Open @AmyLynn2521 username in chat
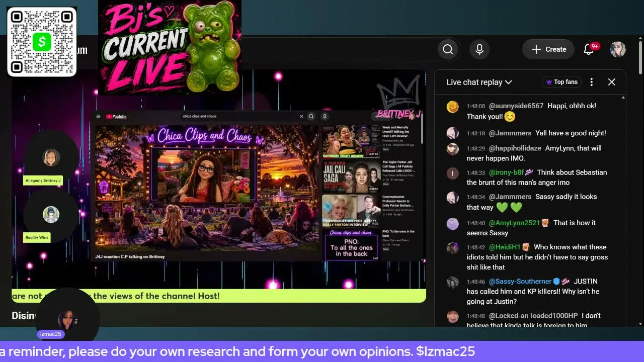This screenshot has height=362, width=644. [514, 223]
